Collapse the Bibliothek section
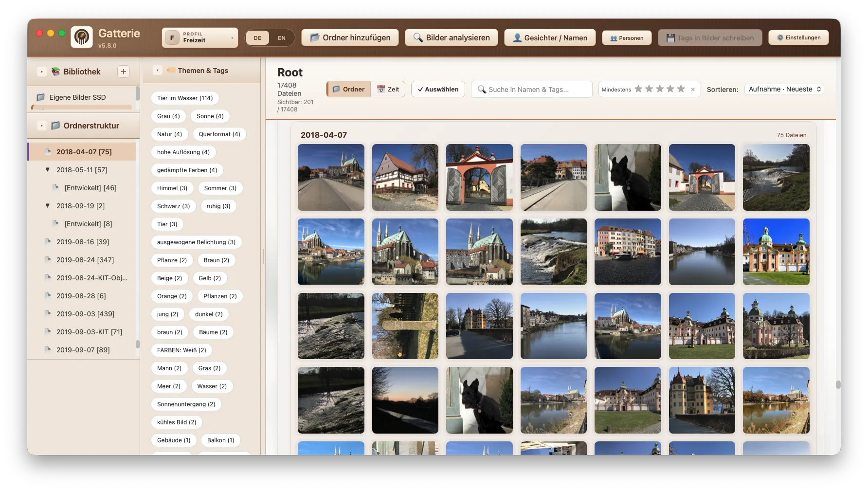The width and height of the screenshot is (868, 491). (42, 72)
